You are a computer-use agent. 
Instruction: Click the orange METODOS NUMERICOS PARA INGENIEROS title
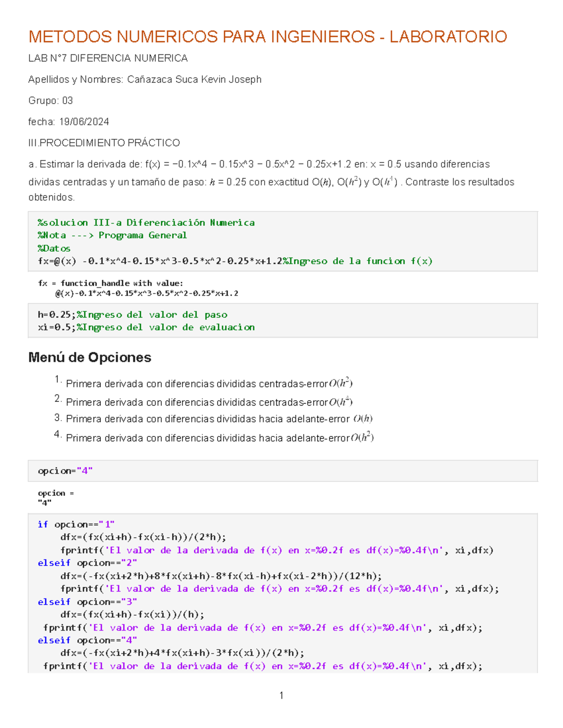267,37
